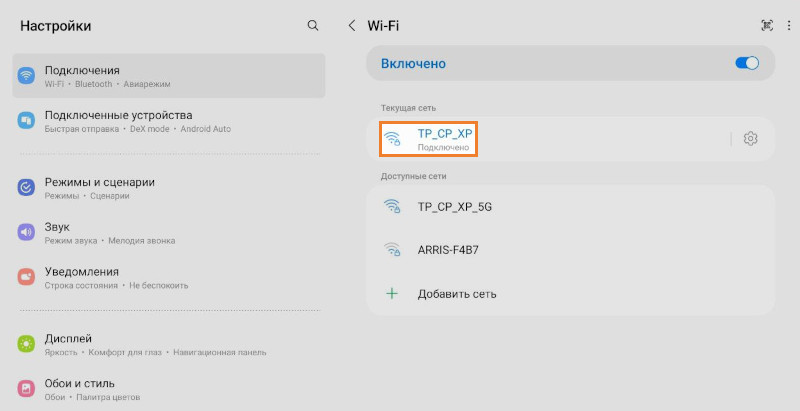
Task: Open Обои и стиль settings category
Action: pos(168,389)
